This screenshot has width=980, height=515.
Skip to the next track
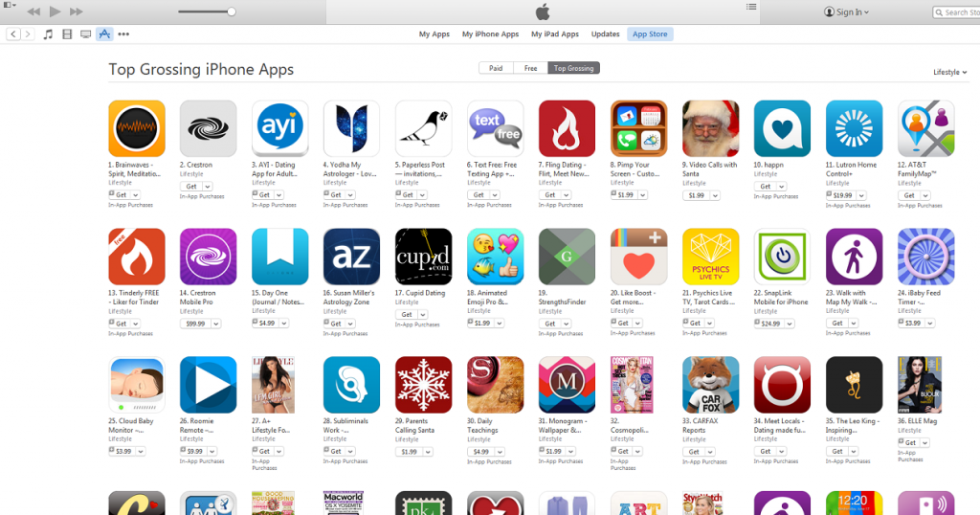(77, 11)
